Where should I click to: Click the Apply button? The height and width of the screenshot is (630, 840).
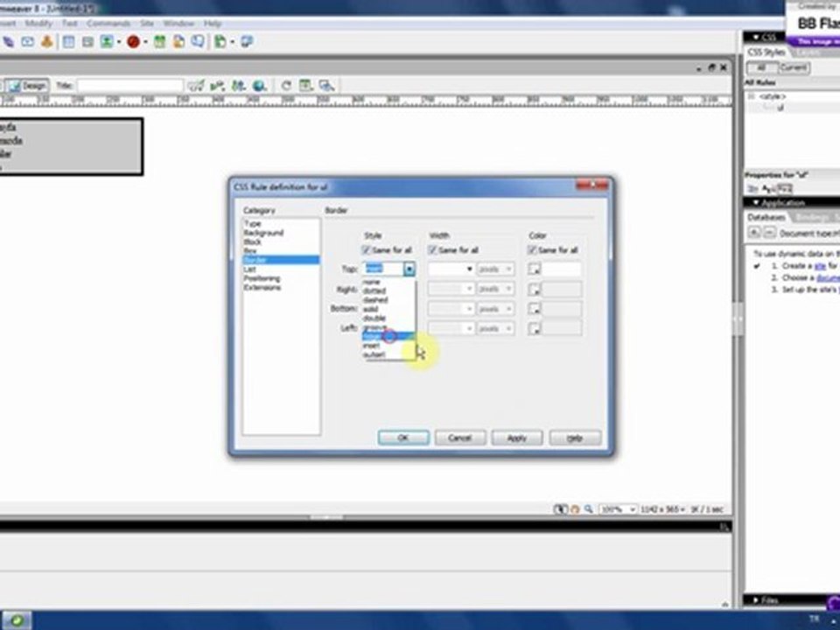pyautogui.click(x=517, y=437)
